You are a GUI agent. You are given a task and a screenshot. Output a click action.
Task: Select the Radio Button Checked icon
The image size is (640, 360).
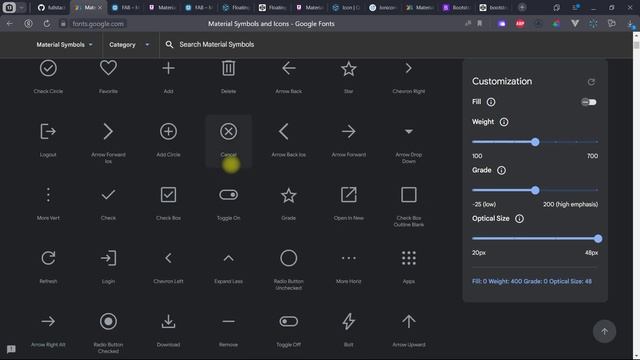[x=108, y=321]
